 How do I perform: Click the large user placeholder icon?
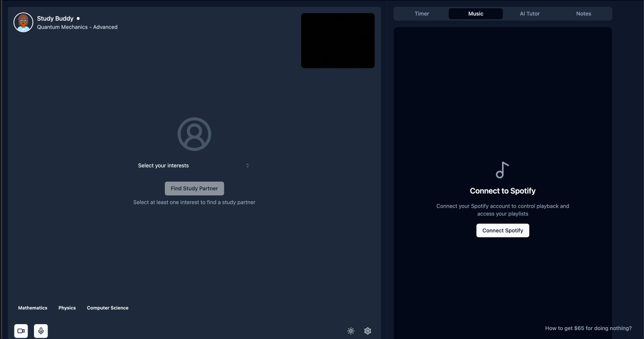[194, 134]
